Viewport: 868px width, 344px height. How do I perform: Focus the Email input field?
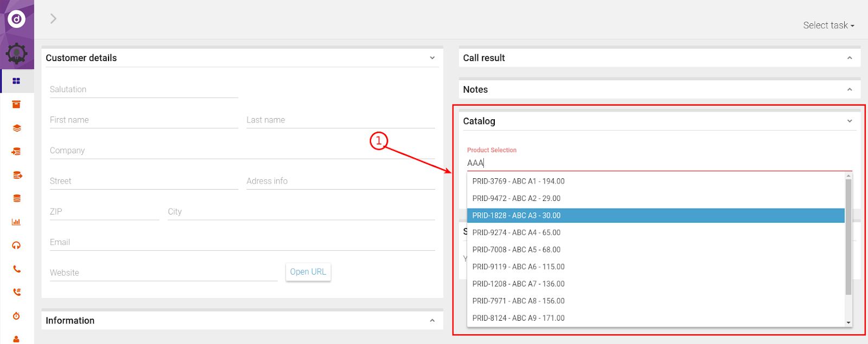point(242,242)
